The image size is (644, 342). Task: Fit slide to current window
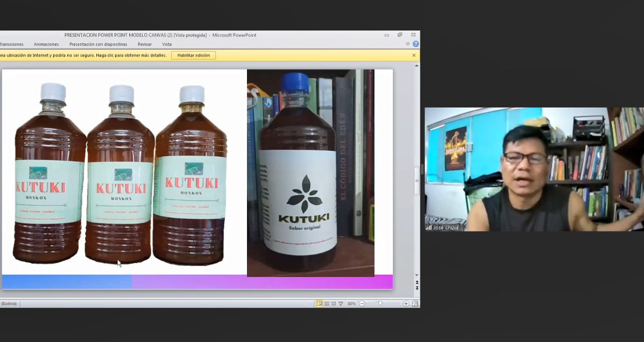pyautogui.click(x=415, y=303)
